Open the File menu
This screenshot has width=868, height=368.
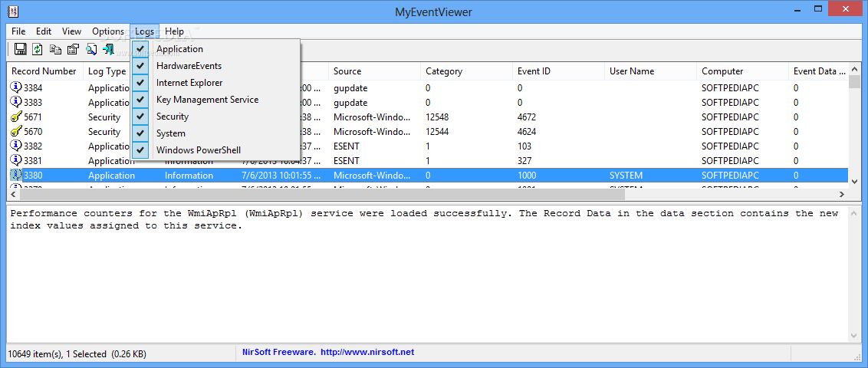click(18, 31)
